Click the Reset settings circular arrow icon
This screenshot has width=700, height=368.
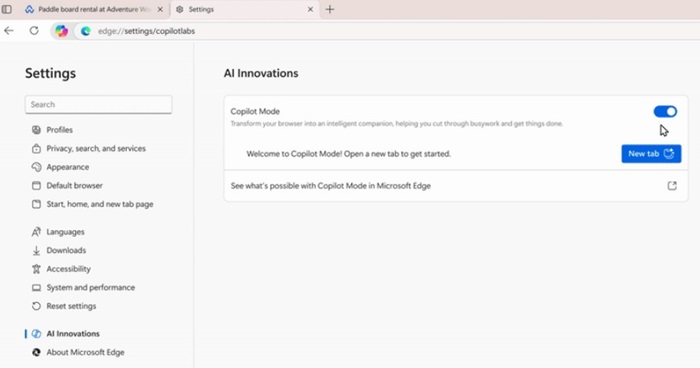pos(36,306)
